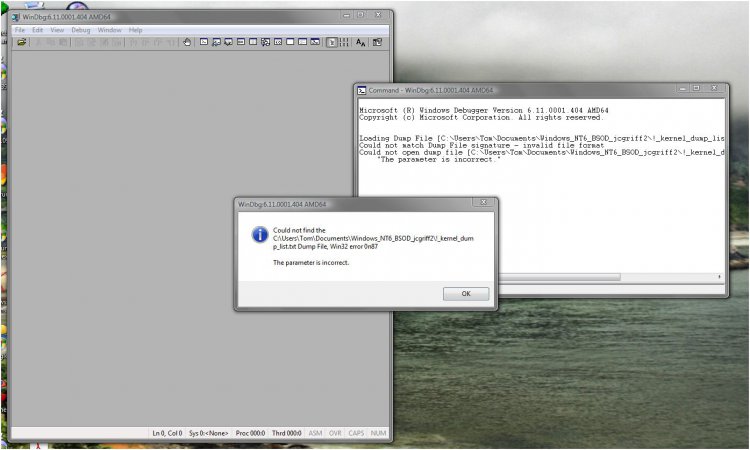
Task: Click the Command window scroll-right arrow
Action: click(x=719, y=277)
